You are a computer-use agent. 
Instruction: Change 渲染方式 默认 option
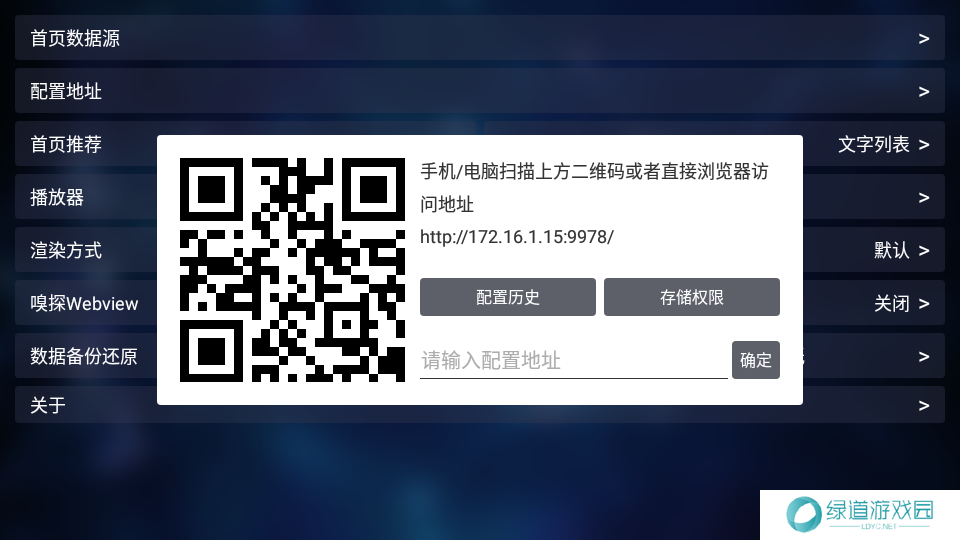click(902, 250)
